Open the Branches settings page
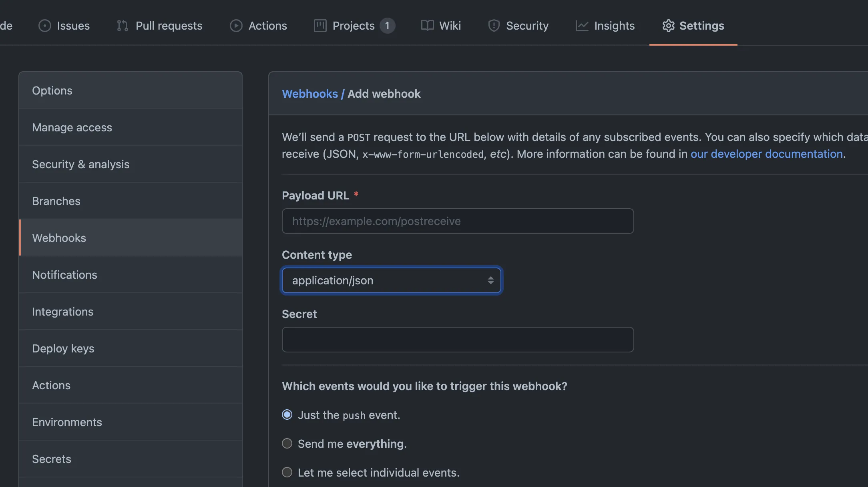 point(56,201)
